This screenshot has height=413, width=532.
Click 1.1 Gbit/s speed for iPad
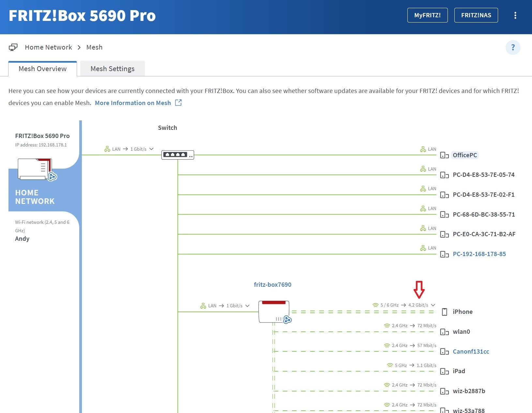(x=426, y=365)
